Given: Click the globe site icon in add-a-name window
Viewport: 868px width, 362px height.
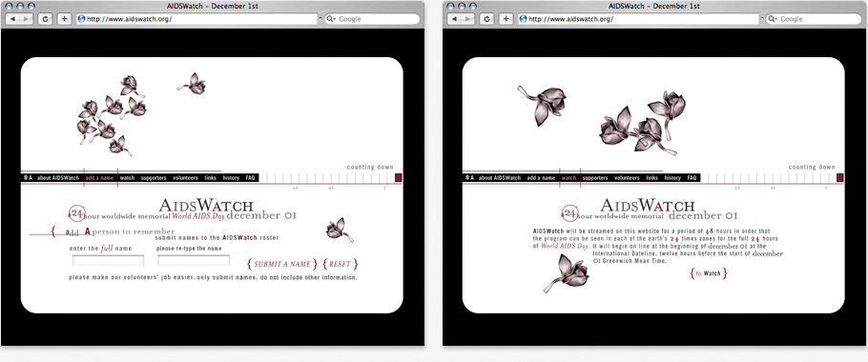Looking at the screenshot, I should (82, 19).
